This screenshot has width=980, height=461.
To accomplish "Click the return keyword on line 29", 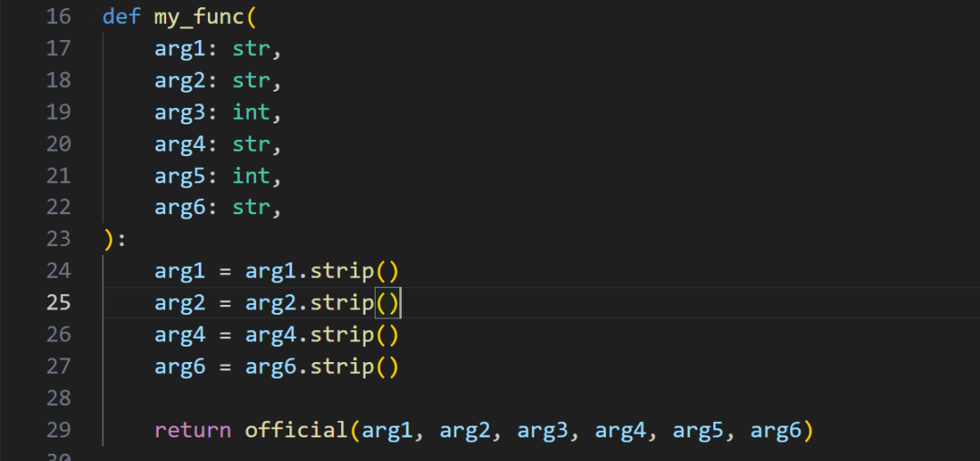I will [192, 430].
